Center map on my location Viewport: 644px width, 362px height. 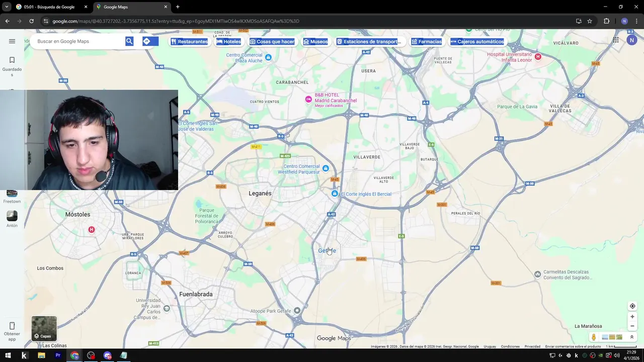(x=632, y=306)
